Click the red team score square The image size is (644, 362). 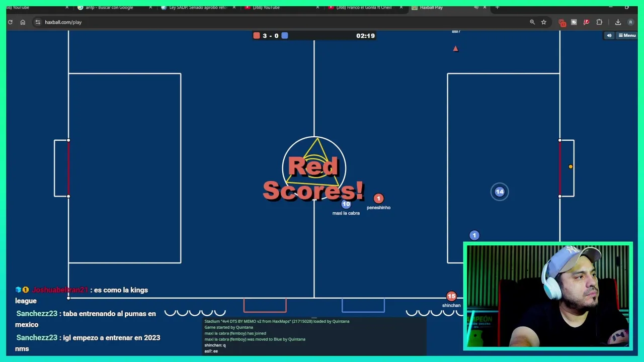click(257, 36)
